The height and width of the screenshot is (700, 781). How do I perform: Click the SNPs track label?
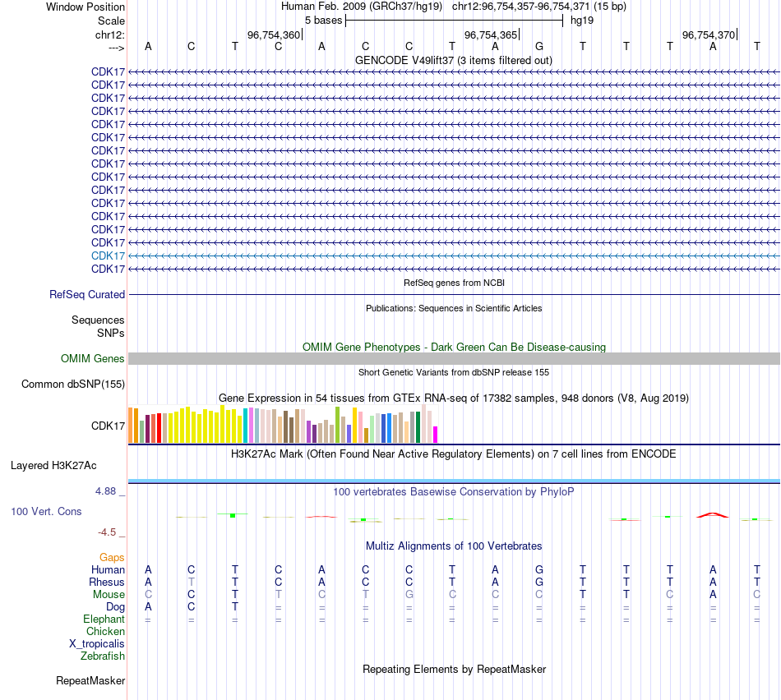111,333
